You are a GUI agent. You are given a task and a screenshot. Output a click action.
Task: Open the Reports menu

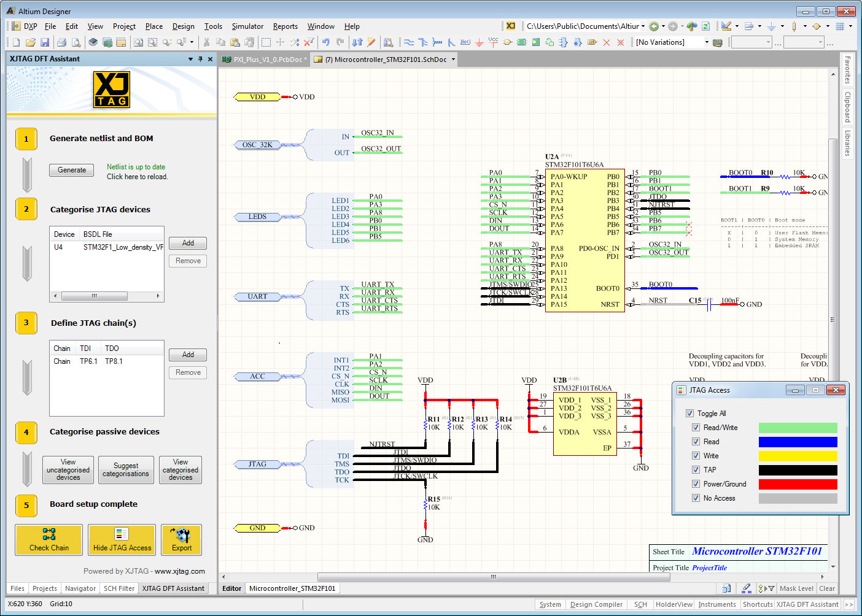285,26
